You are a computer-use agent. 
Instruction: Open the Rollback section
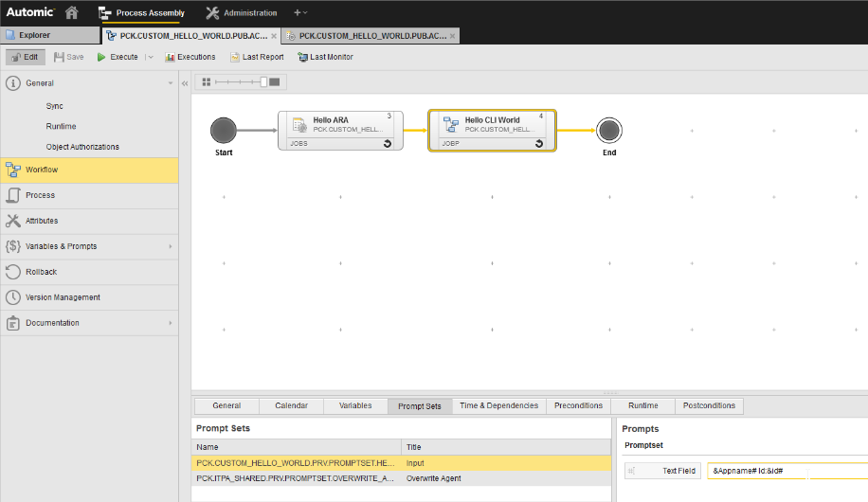coord(89,272)
